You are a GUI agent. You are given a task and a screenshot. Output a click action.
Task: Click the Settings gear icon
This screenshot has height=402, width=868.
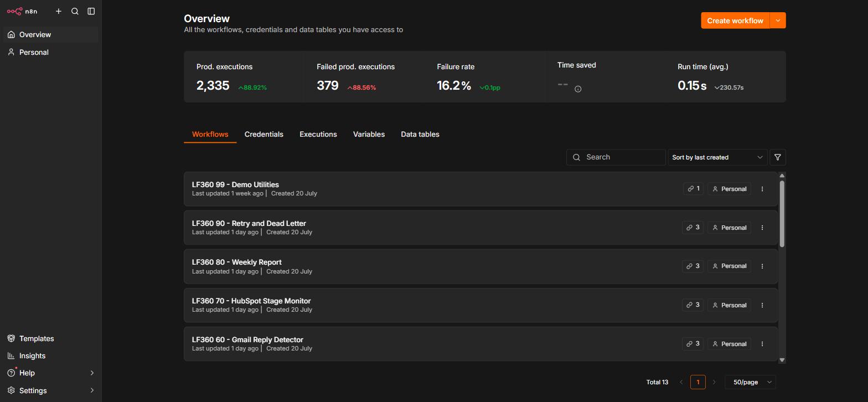[11, 390]
